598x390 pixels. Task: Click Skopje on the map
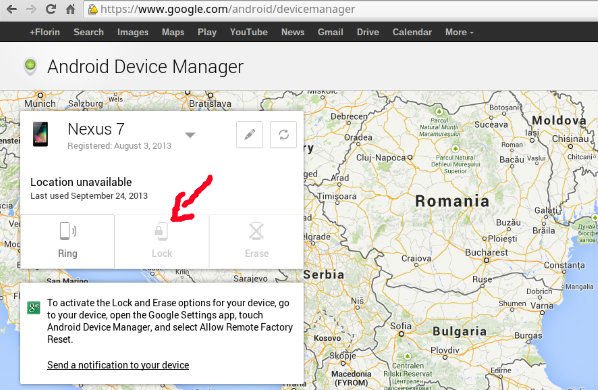coord(342,356)
